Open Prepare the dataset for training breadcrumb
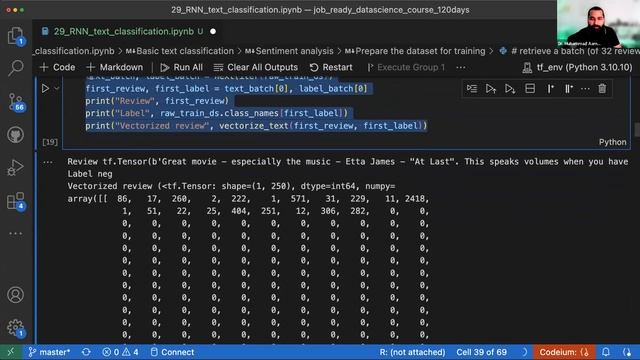 coord(415,51)
